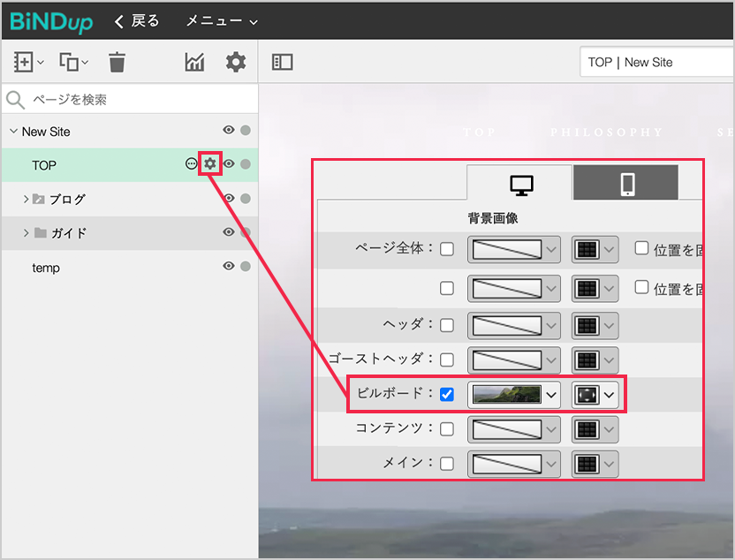Expand the ブログ folder
The height and width of the screenshot is (560, 735).
[x=27, y=199]
